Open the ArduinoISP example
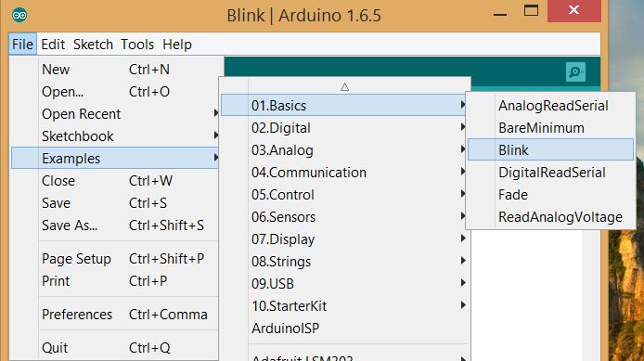644x361 pixels. click(x=344, y=328)
